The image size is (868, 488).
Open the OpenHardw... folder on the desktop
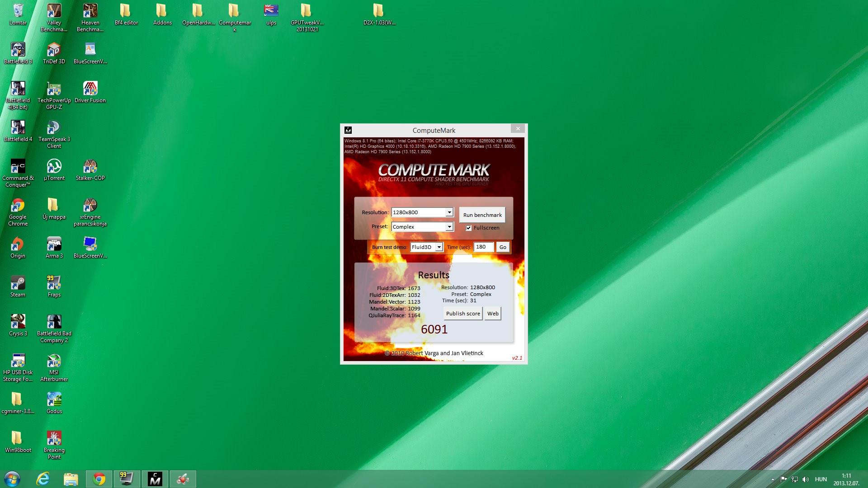(x=198, y=14)
